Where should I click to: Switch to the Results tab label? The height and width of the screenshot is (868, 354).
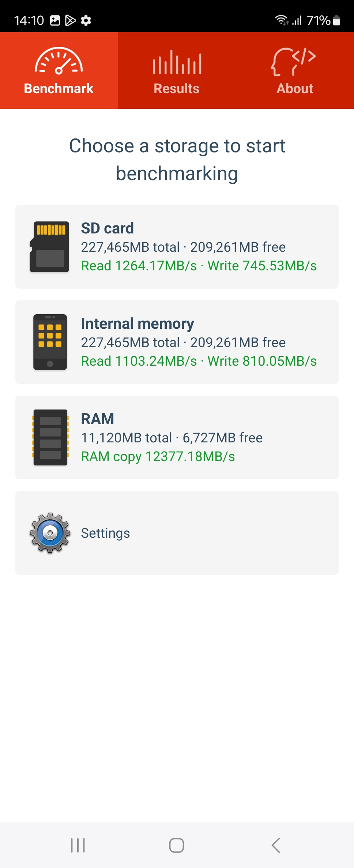[x=177, y=89]
